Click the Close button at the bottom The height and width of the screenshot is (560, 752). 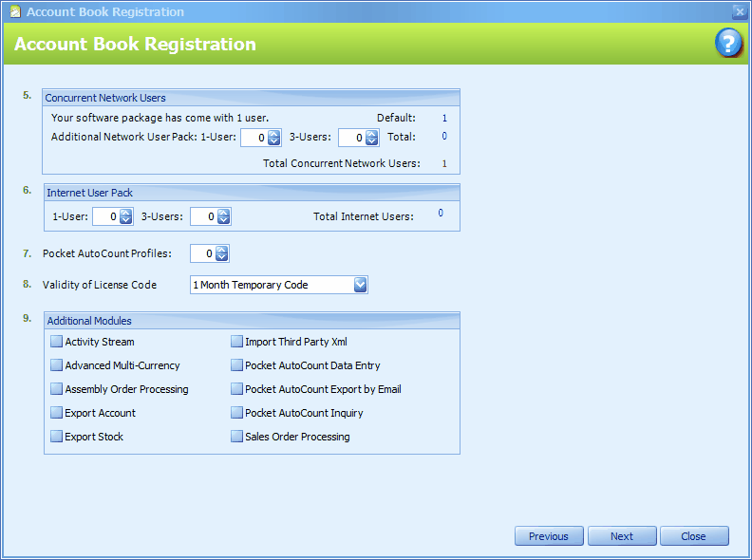tap(694, 536)
